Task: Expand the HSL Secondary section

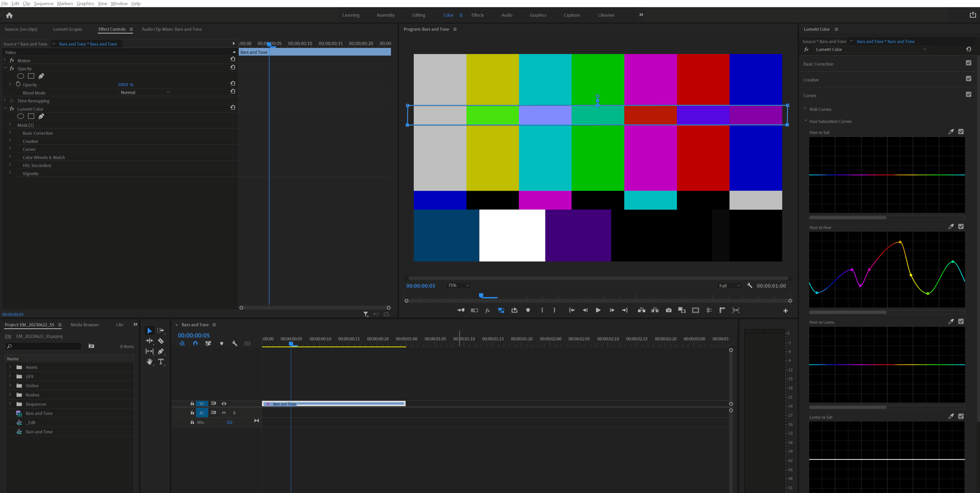Action: click(10, 165)
